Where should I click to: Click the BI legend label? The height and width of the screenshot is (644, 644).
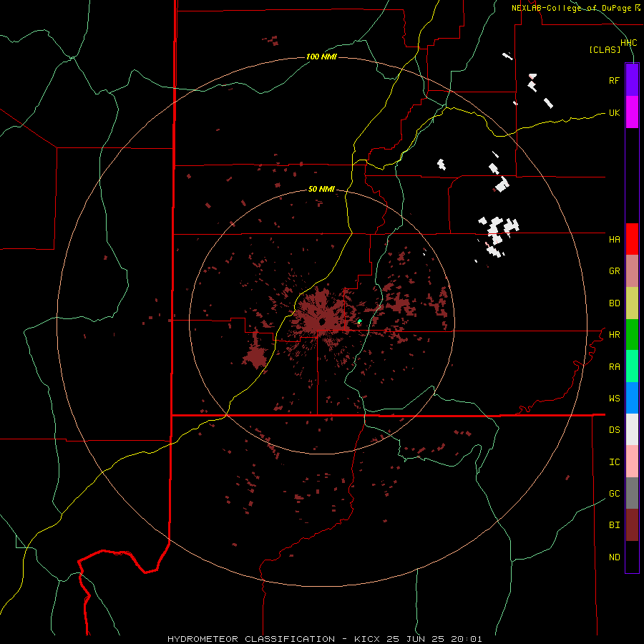click(x=614, y=525)
